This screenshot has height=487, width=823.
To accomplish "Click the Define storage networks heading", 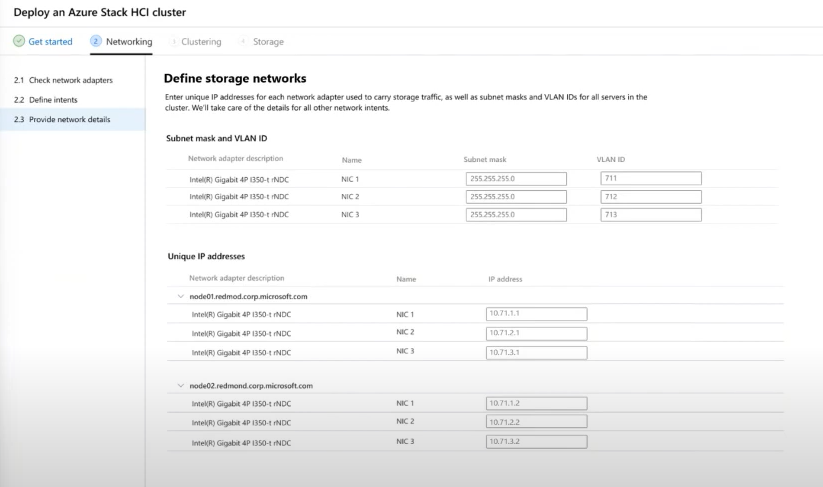I will pos(235,79).
